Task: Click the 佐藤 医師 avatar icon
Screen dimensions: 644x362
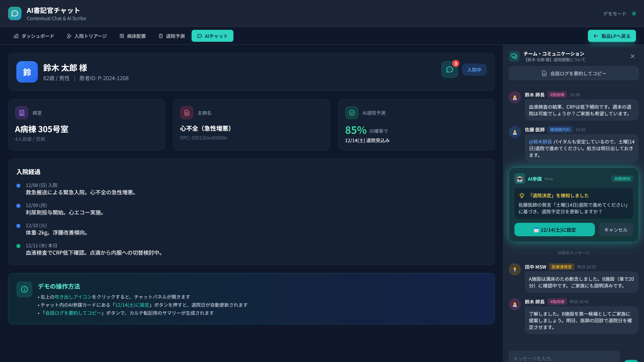Action: coord(515,132)
